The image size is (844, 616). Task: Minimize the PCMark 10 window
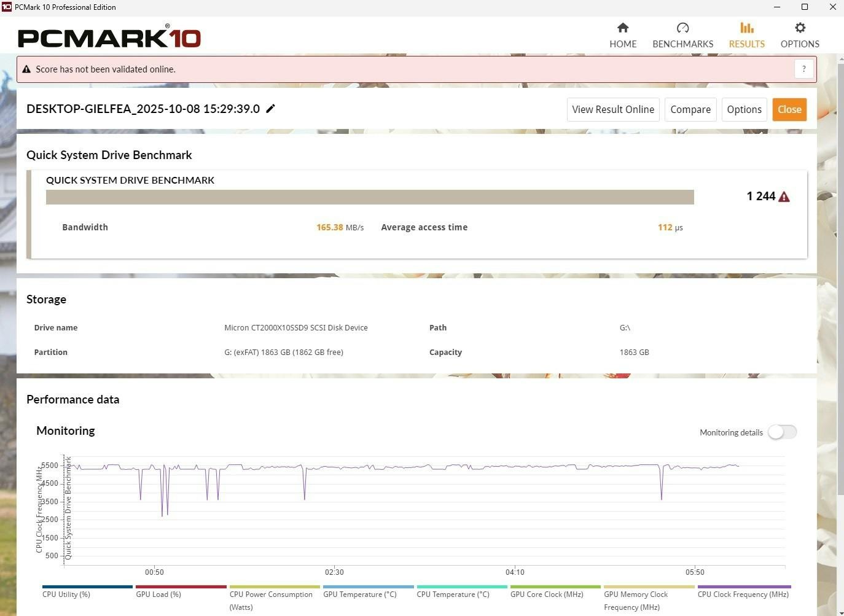[x=777, y=7]
